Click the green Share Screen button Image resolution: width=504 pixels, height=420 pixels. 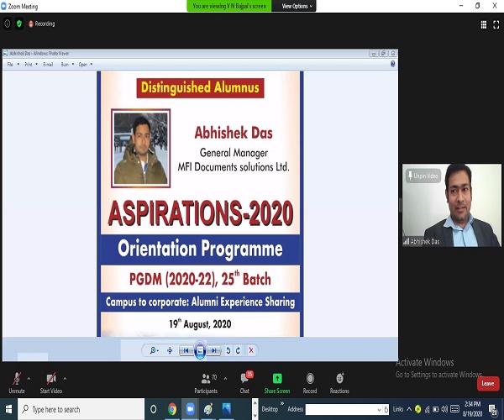277,383
